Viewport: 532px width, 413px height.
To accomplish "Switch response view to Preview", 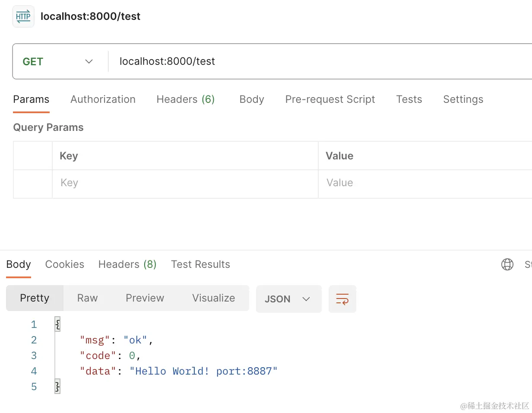I will [x=145, y=298].
